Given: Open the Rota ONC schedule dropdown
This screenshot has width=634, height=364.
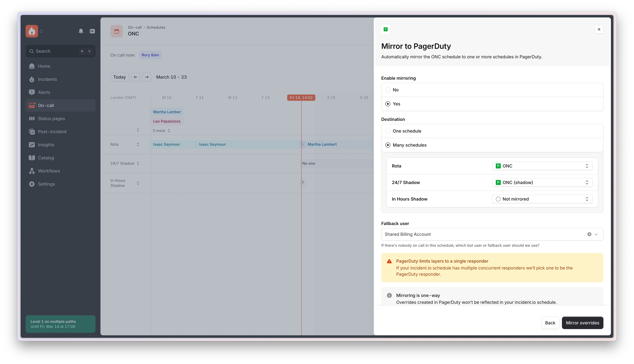Looking at the screenshot, I should click(x=542, y=166).
